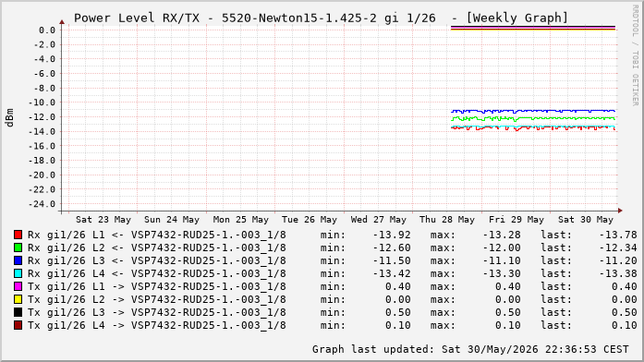Click the Rx L3 min value -11.50
The height and width of the screenshot is (362, 644).
(392, 260)
